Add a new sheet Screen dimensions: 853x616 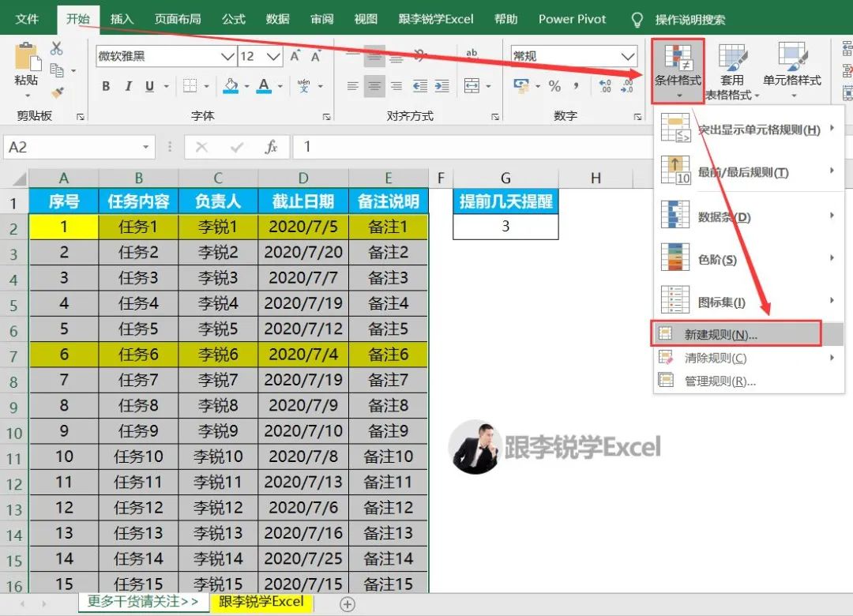(347, 604)
